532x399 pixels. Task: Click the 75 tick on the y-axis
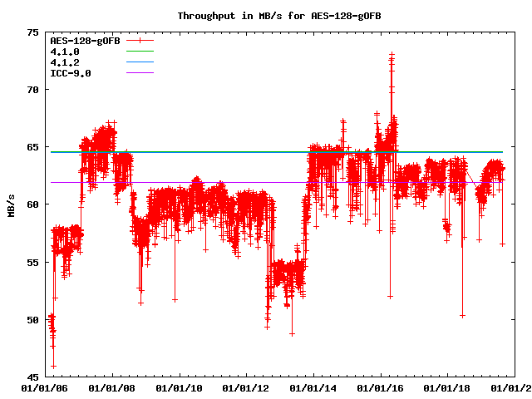(x=32, y=32)
